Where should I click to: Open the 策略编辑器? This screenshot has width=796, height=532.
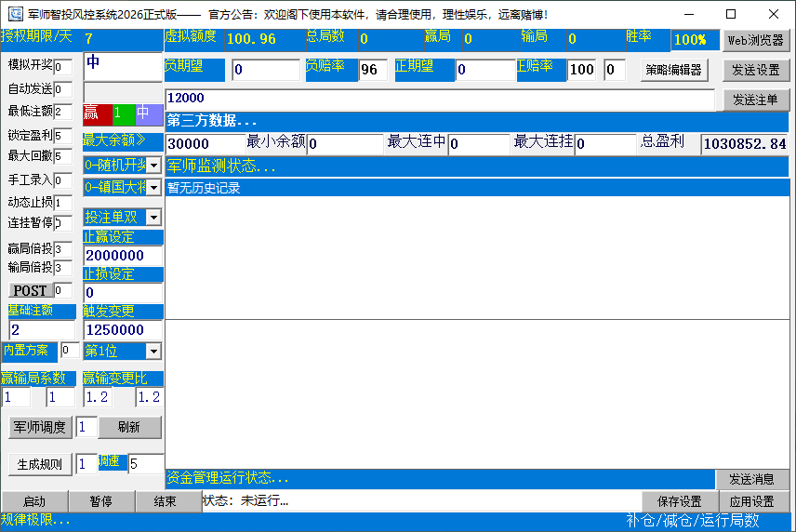click(x=673, y=70)
